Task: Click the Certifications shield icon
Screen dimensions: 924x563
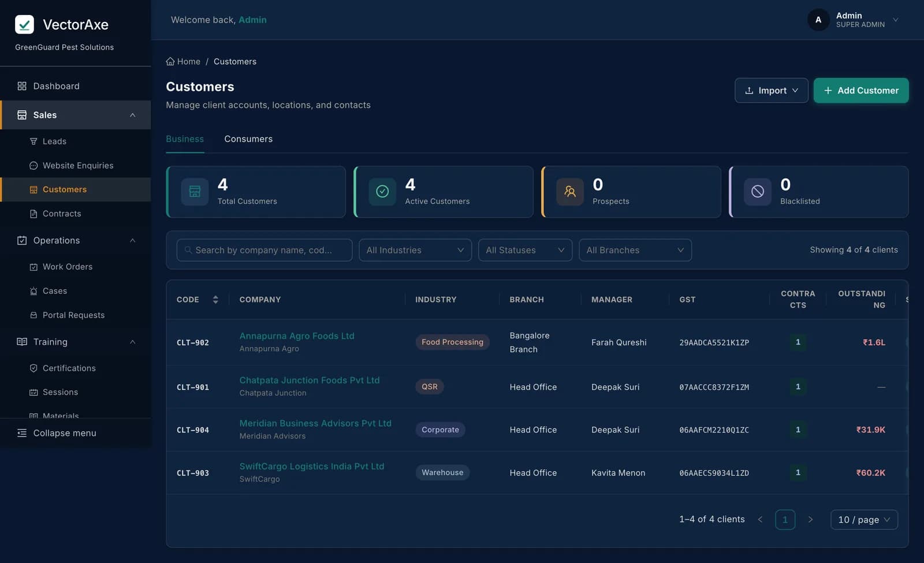Action: [x=33, y=368]
